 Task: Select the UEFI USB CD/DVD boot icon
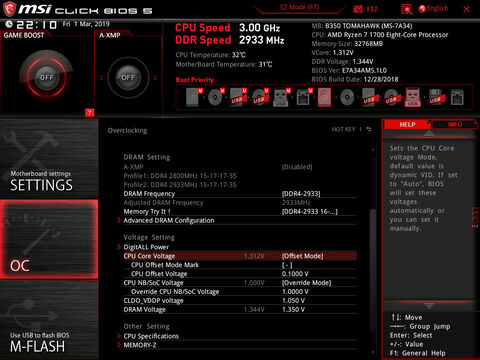tap(260, 97)
